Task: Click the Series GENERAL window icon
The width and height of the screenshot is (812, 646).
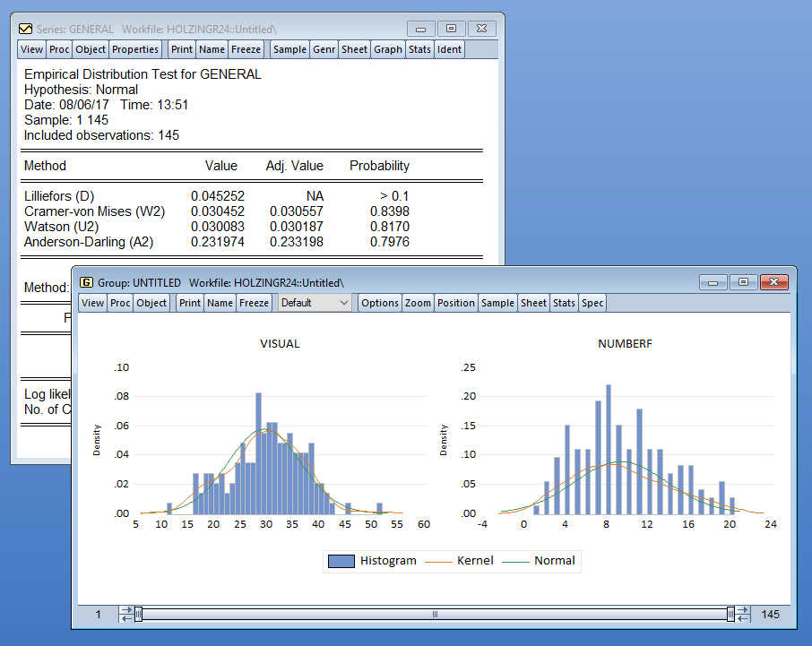Action: pyautogui.click(x=25, y=30)
